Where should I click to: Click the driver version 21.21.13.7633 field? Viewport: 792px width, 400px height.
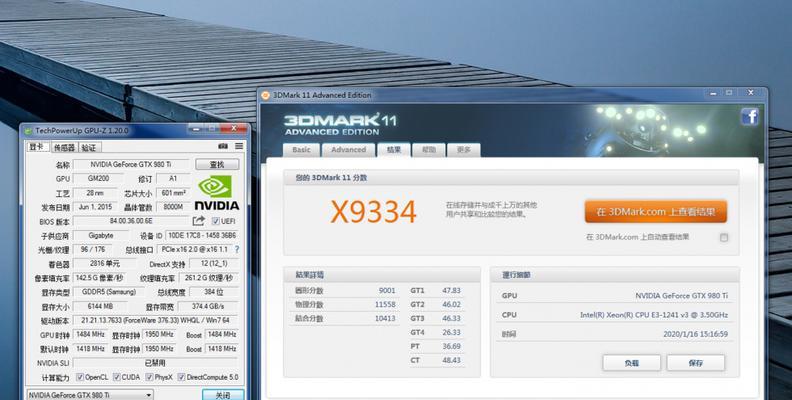(156, 320)
